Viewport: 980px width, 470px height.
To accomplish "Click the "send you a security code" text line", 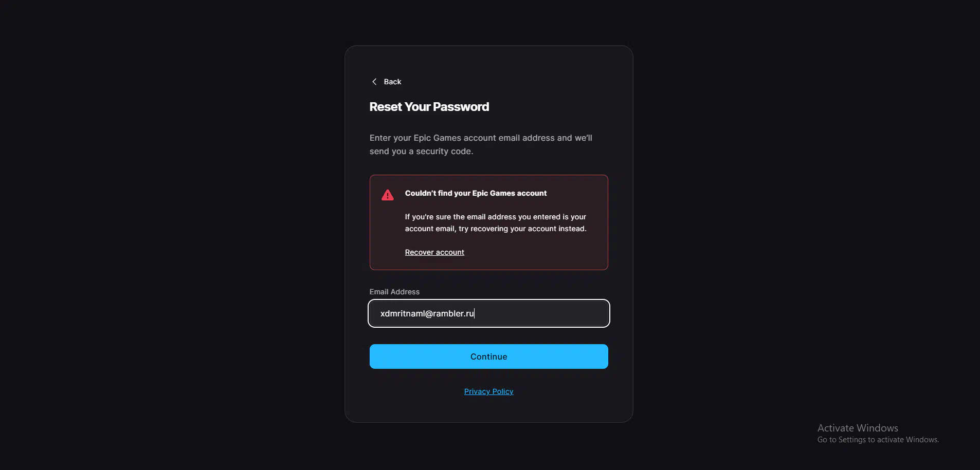I will pos(421,151).
